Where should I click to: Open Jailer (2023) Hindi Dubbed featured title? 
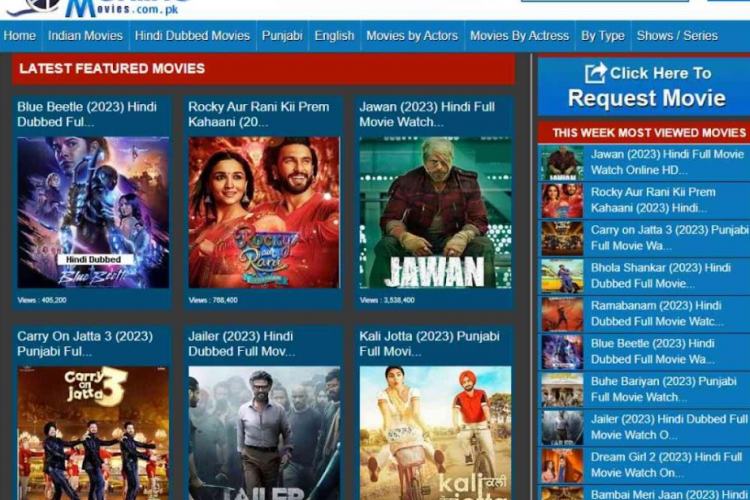(x=242, y=344)
